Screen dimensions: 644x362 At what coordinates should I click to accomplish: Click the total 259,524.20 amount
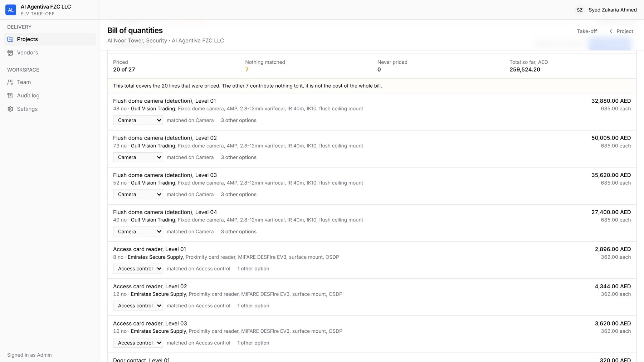click(x=525, y=69)
